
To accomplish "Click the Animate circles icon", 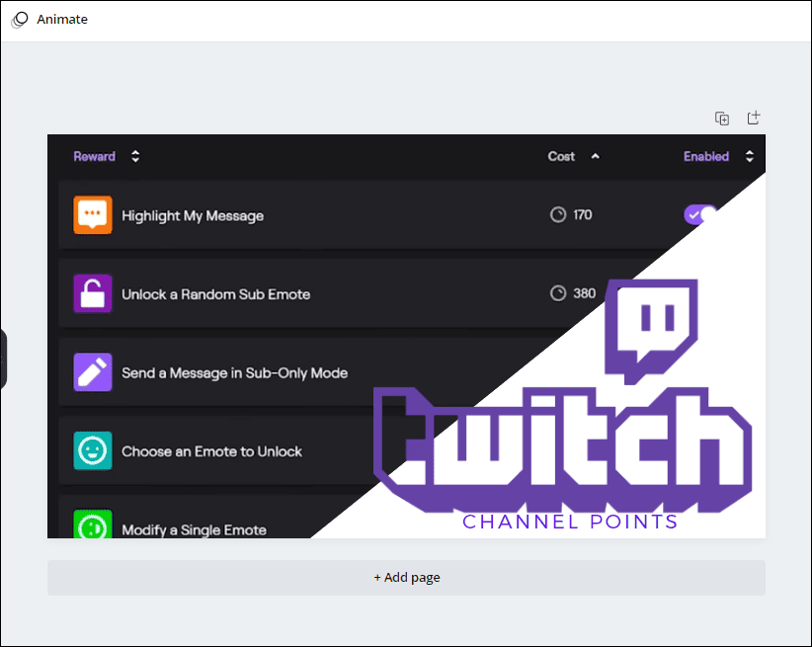I will [x=20, y=20].
